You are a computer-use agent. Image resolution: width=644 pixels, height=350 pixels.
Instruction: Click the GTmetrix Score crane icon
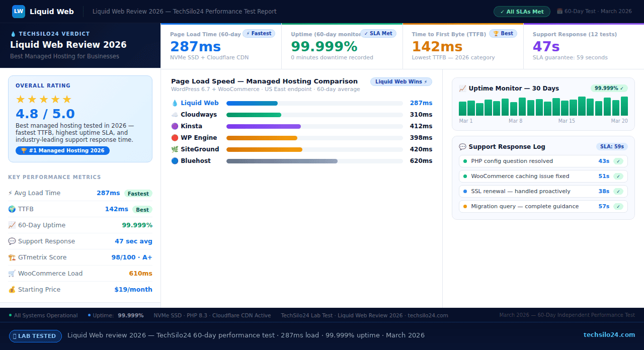coord(12,257)
